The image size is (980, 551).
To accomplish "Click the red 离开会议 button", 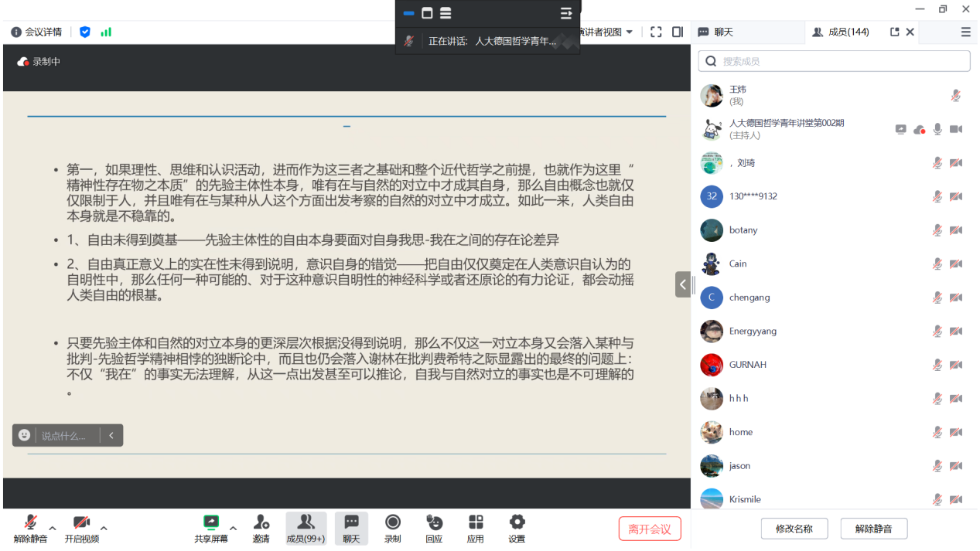I will tap(650, 529).
